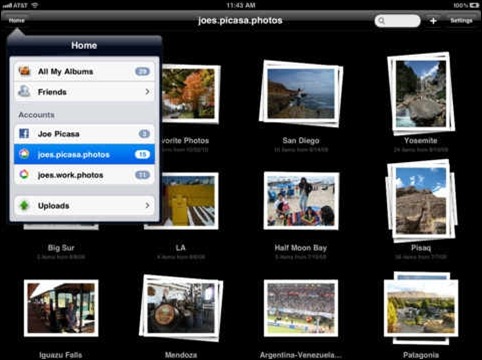This screenshot has height=360, width=482.
Task: Tap the plus add button
Action: 433,21
